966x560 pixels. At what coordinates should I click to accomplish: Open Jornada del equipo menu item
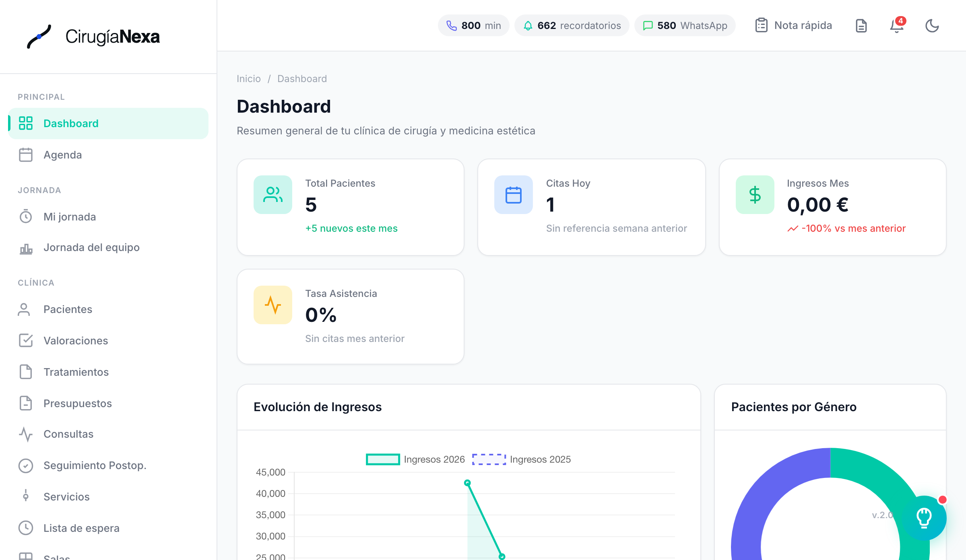tap(108, 247)
